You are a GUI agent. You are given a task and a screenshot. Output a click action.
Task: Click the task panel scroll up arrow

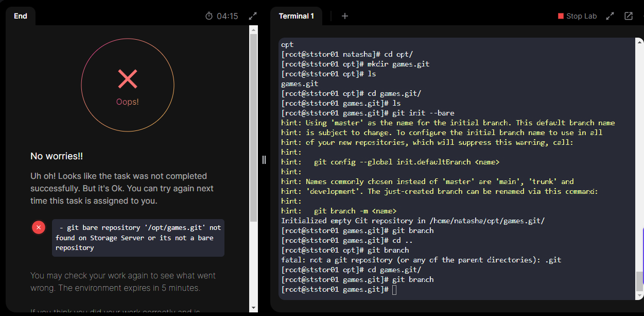[x=253, y=29]
